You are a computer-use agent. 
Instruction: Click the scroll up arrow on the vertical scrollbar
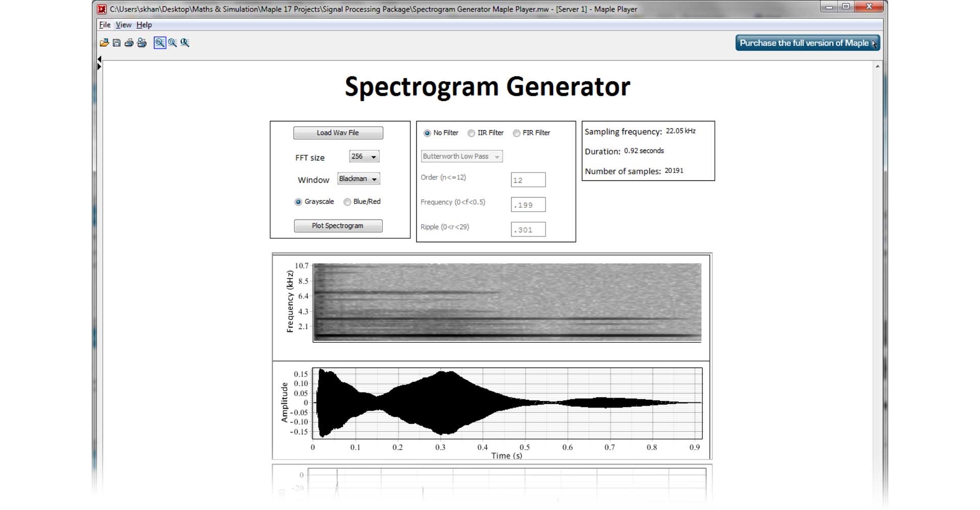[x=877, y=66]
